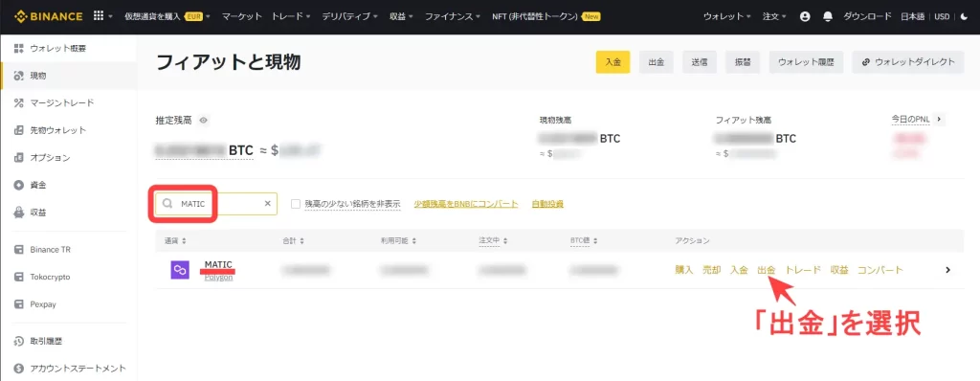Screen dimensions: 980x381
Task: Open the 注文 dropdown menu
Action: point(775,16)
